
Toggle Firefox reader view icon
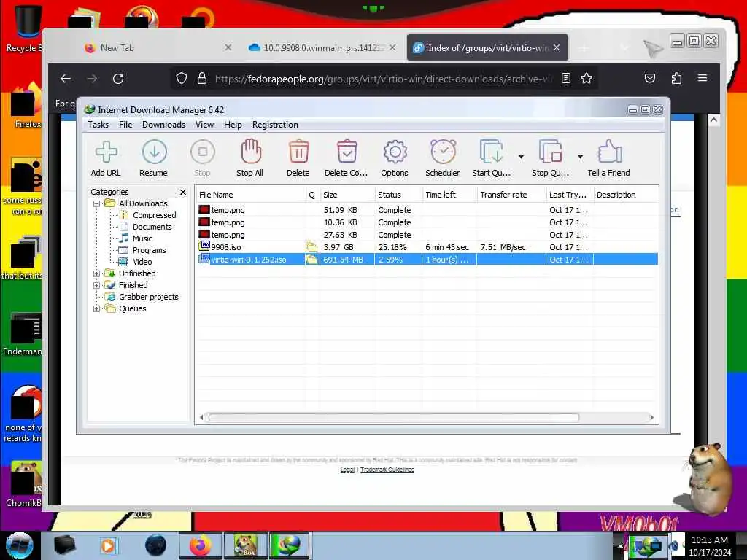pos(566,79)
